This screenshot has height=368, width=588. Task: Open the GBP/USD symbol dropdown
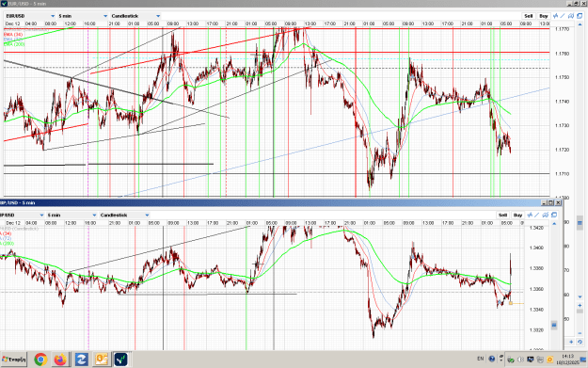click(22, 216)
